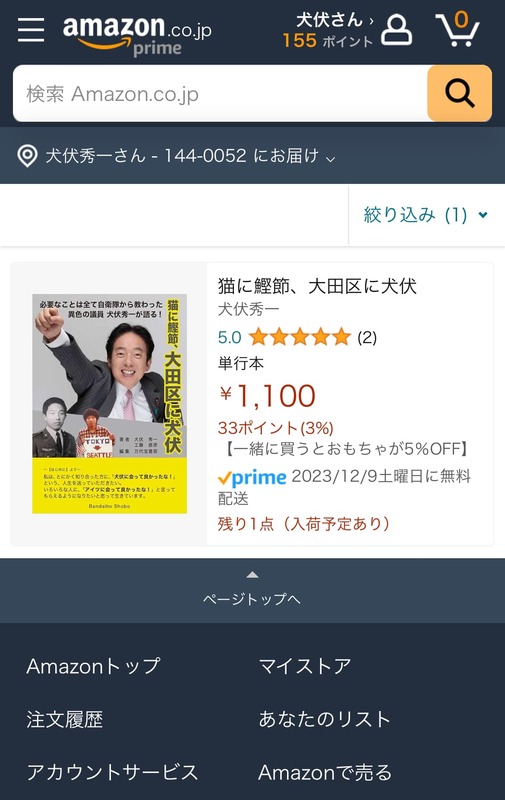Open the account profile icon
Screen dimensions: 505x800
396,30
